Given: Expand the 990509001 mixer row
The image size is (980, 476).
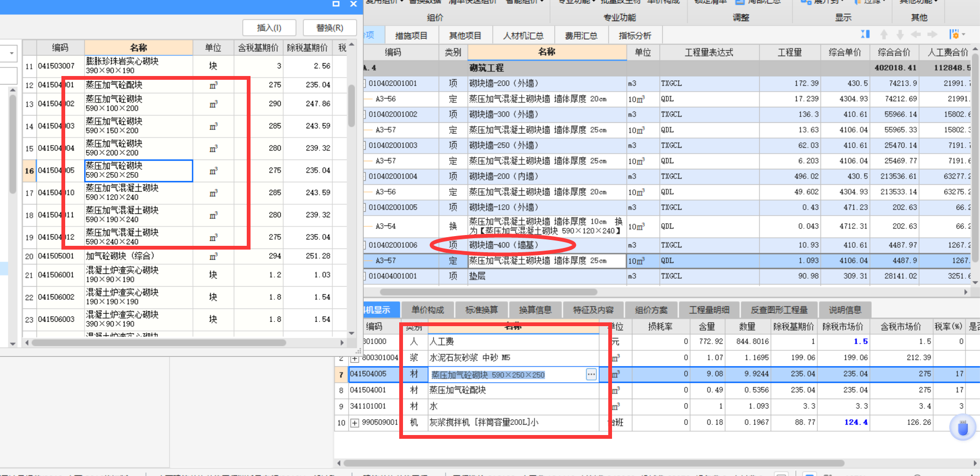Looking at the screenshot, I should tap(355, 423).
